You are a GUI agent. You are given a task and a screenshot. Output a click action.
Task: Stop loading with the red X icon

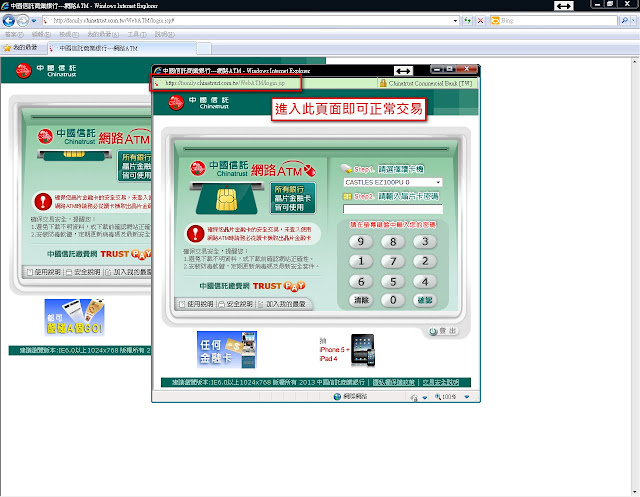click(x=480, y=20)
